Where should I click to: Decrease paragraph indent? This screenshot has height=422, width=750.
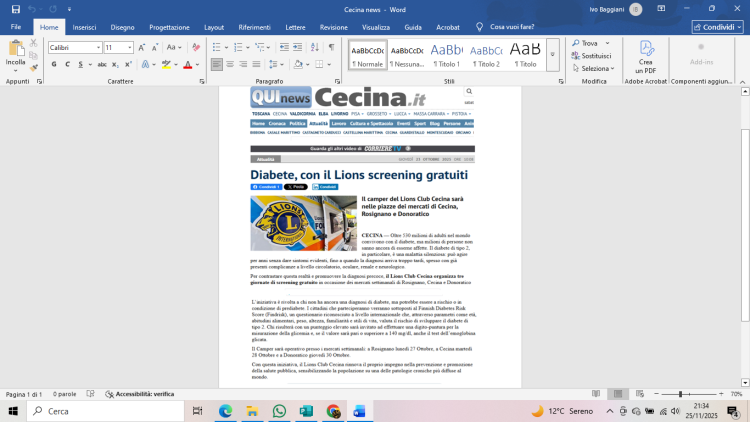coord(284,47)
